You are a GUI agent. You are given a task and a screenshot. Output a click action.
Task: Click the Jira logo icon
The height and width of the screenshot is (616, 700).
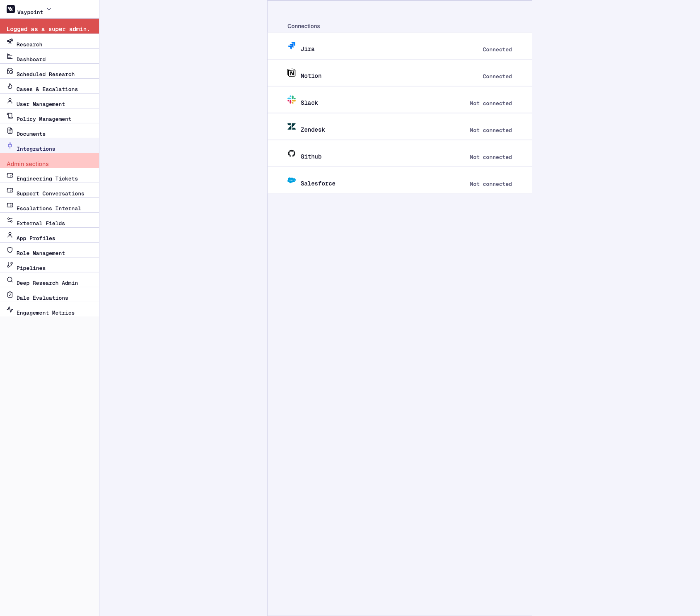292,46
